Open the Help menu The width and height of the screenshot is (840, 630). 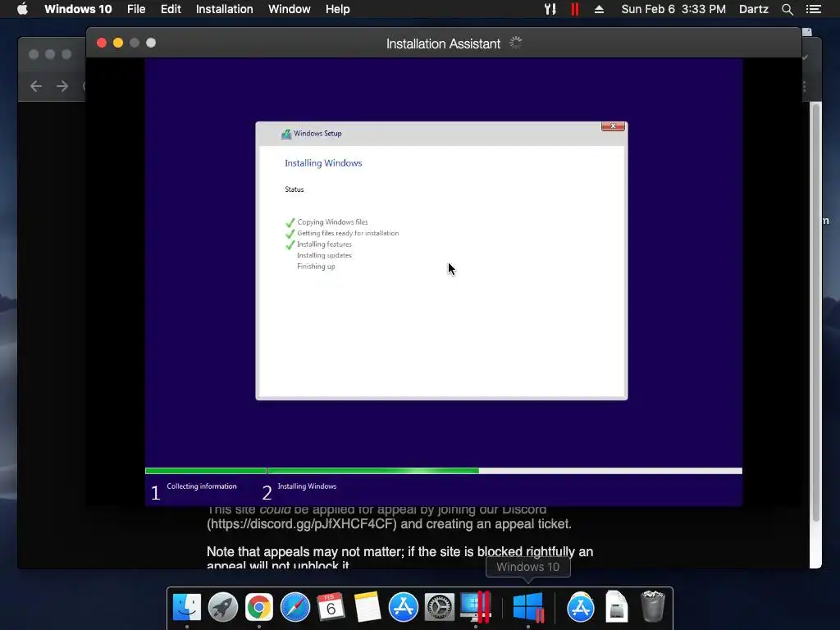point(337,9)
